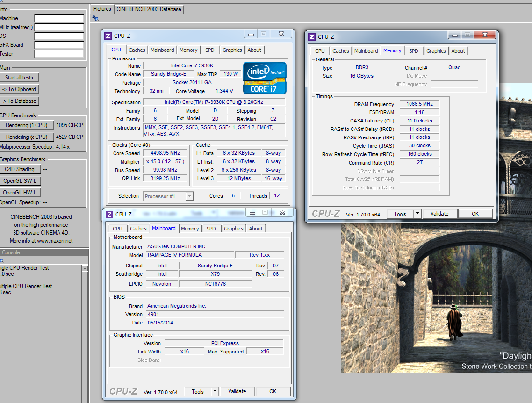Click the Nuvoton LPCIO vendor field
Viewport: 532px width, 403px height.
coord(161,284)
